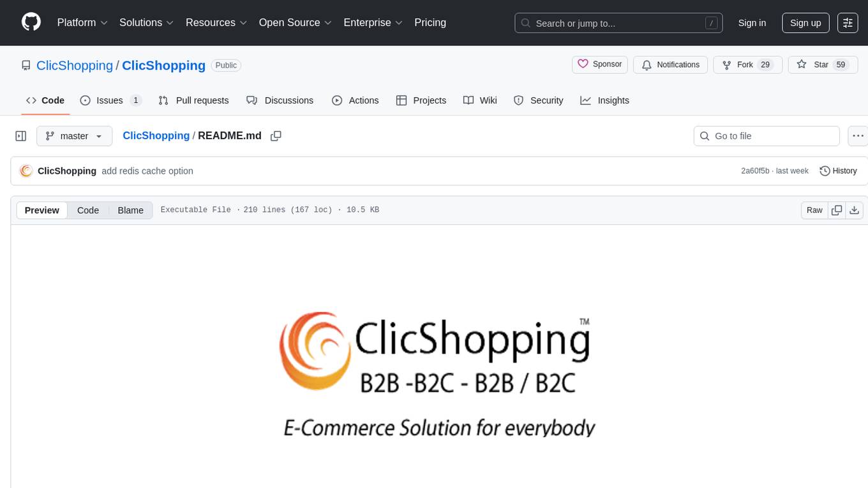Click the Notifications button

coord(671,65)
